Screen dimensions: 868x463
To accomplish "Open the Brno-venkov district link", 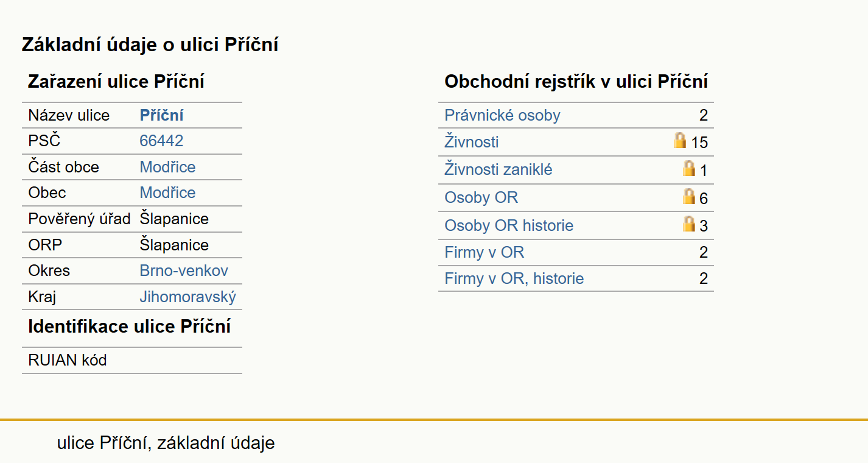I will [x=184, y=270].
